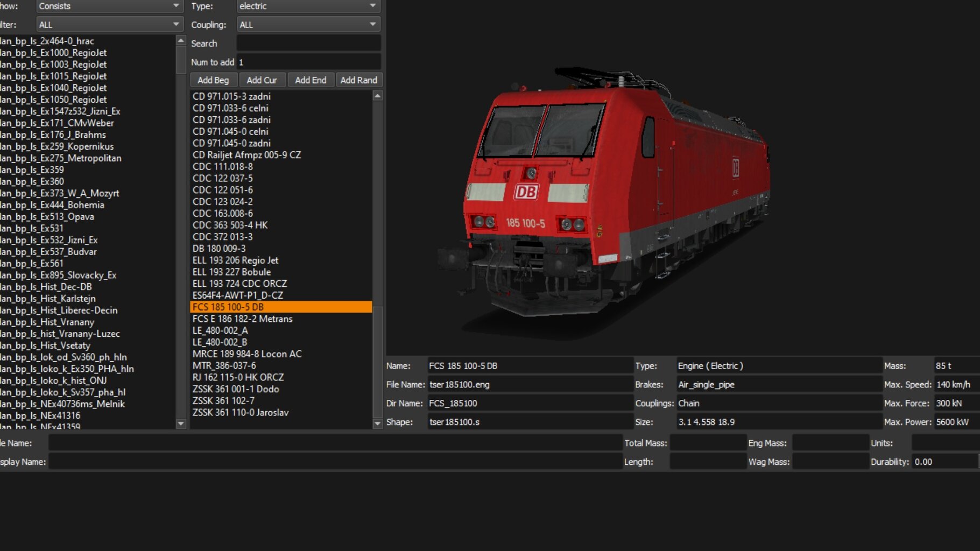
Task: Click the Dir Name field FCS_185100
Action: (x=530, y=404)
